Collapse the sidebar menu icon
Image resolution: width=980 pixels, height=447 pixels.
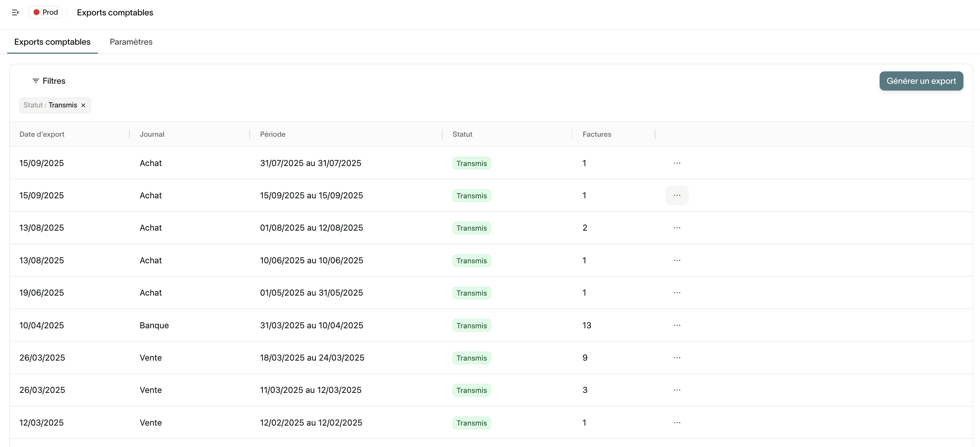click(x=15, y=12)
